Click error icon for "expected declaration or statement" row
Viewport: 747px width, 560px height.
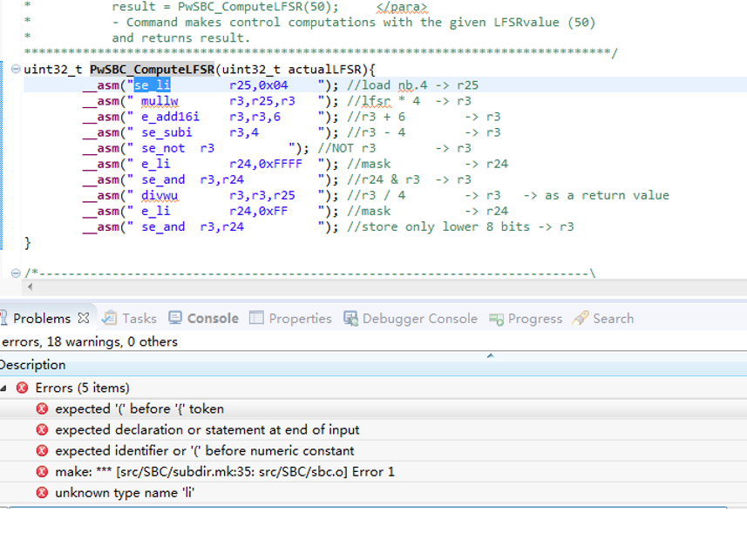pyautogui.click(x=42, y=429)
